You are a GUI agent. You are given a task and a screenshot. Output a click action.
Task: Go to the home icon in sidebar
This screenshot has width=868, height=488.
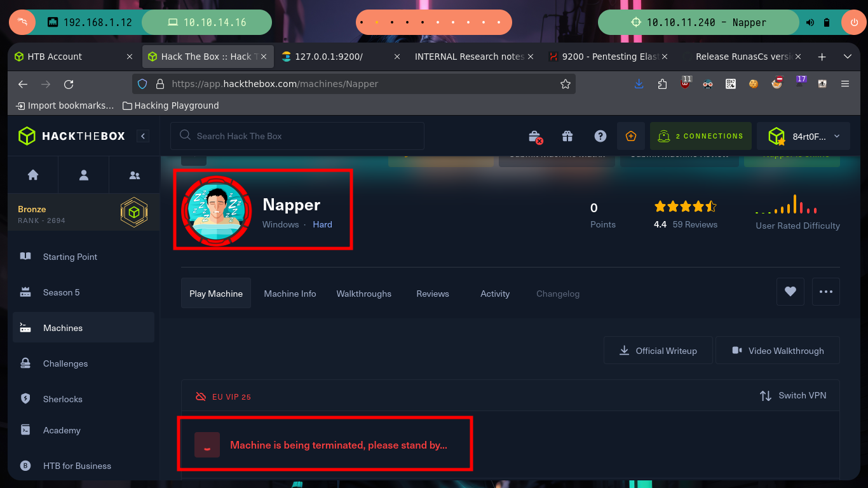33,175
